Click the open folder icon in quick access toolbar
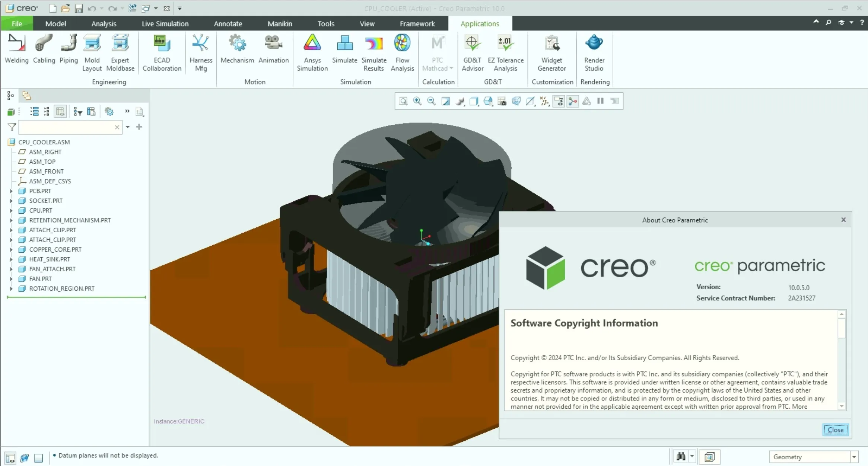 (65, 8)
